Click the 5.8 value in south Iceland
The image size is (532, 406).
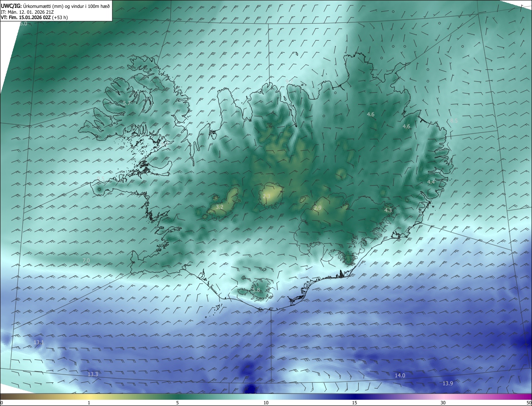pos(256,290)
